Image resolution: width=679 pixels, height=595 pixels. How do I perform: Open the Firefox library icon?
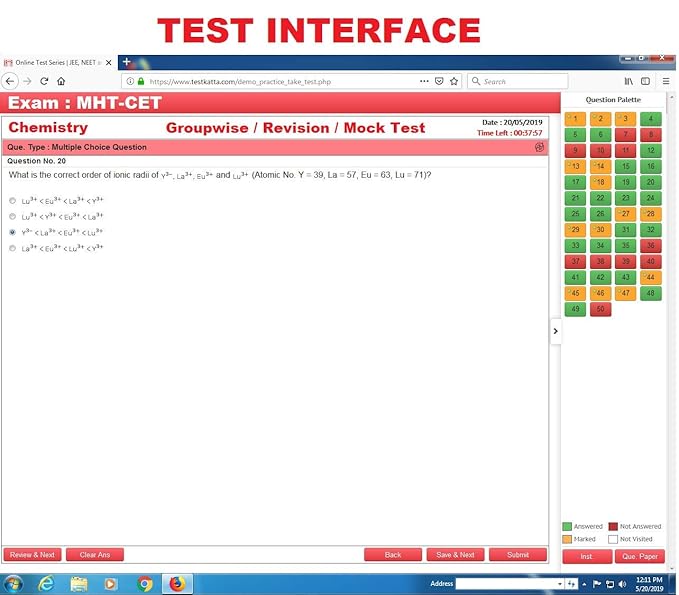(x=629, y=81)
